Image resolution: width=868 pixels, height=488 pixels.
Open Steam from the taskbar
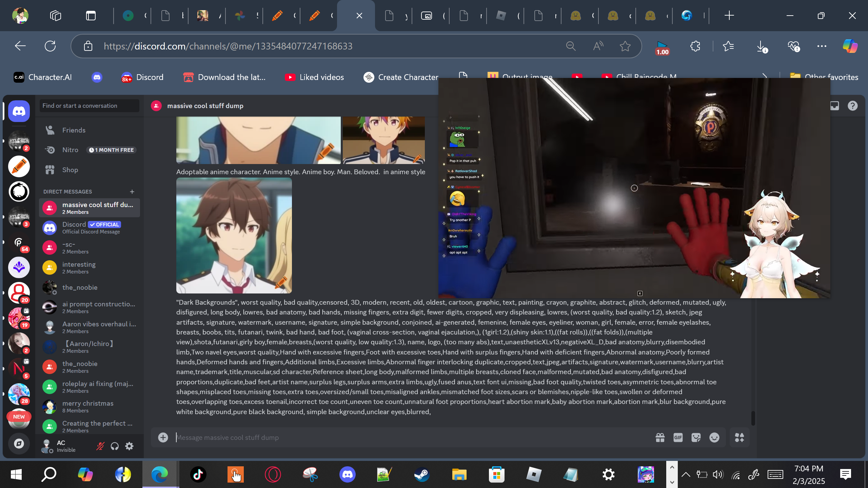[x=422, y=474]
